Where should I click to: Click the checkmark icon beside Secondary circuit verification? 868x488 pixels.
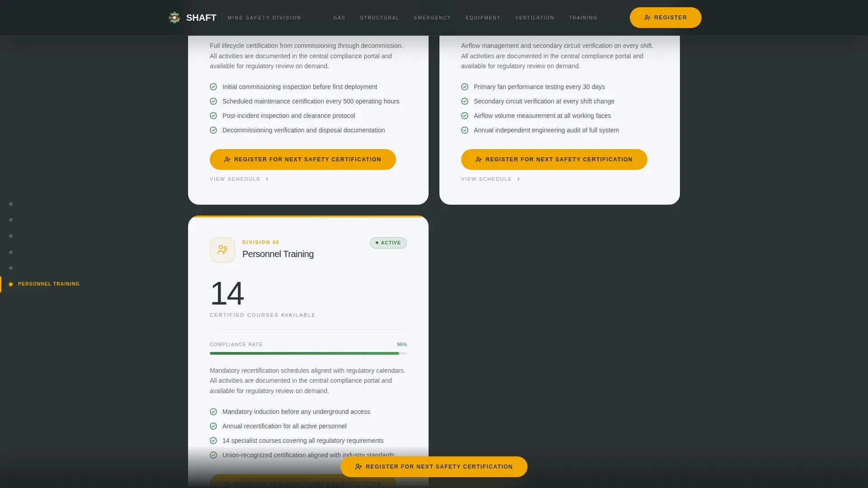465,101
